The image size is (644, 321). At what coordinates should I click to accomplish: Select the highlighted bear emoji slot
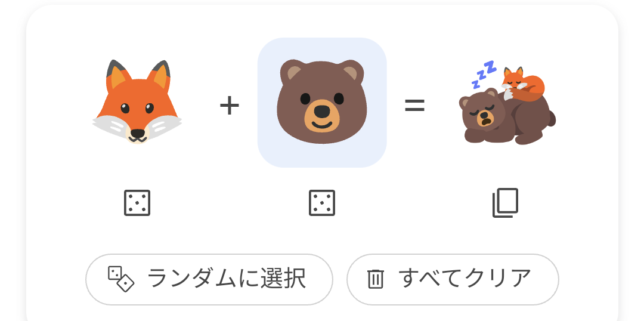coord(322,103)
